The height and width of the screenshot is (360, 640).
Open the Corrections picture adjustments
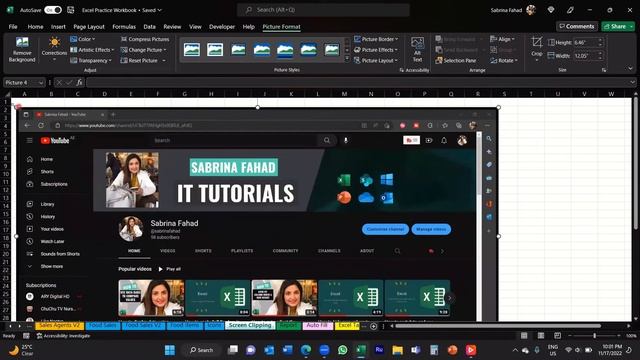54,49
